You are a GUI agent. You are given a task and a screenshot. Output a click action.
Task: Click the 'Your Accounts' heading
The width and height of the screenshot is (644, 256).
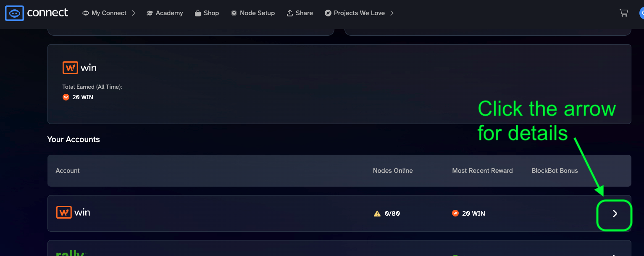coord(74,139)
